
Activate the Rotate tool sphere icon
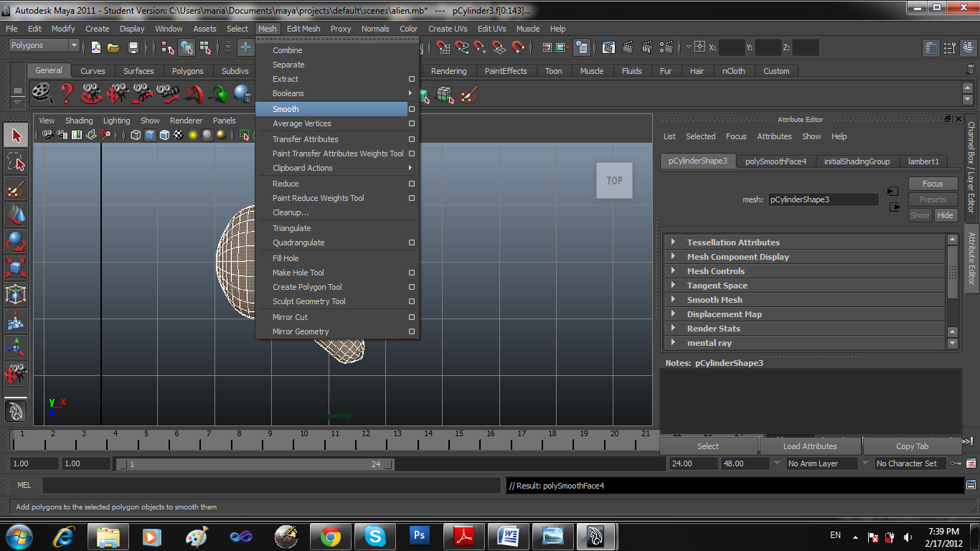pos(16,242)
